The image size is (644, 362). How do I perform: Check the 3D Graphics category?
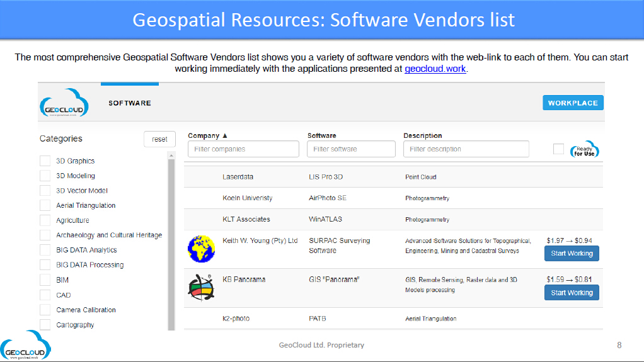tap(45, 161)
